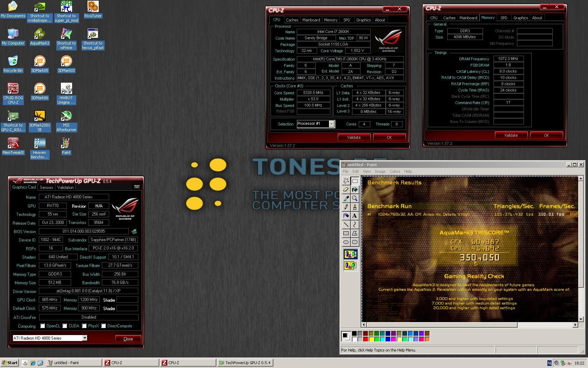Pick the yellow color swatch in Paint palette
Viewport: 588px width, 368px height.
pos(371,339)
